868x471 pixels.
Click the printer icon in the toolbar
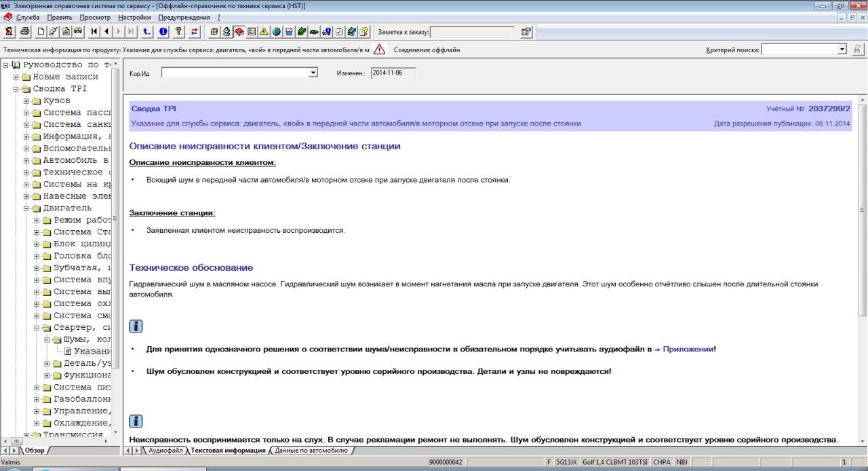tap(25, 32)
